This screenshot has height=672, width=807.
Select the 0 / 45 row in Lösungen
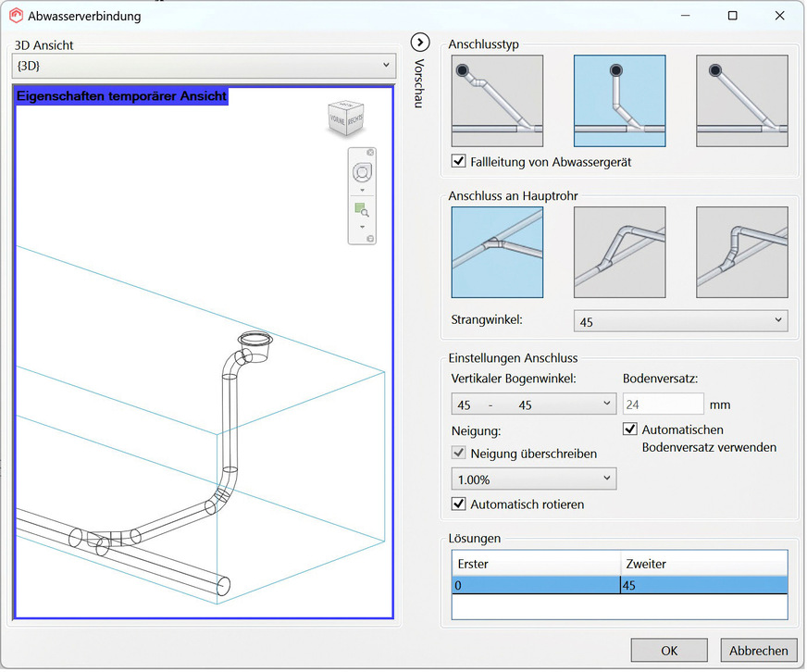point(618,585)
